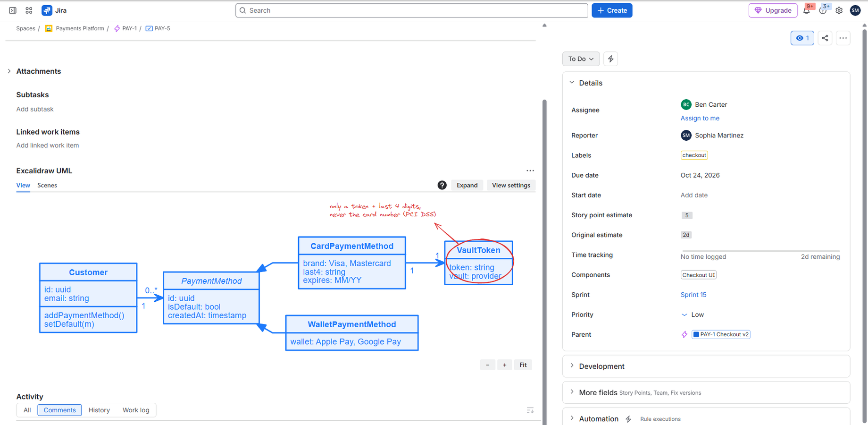This screenshot has width=868, height=425.
Task: Click the Upgrade button
Action: coord(773,10)
